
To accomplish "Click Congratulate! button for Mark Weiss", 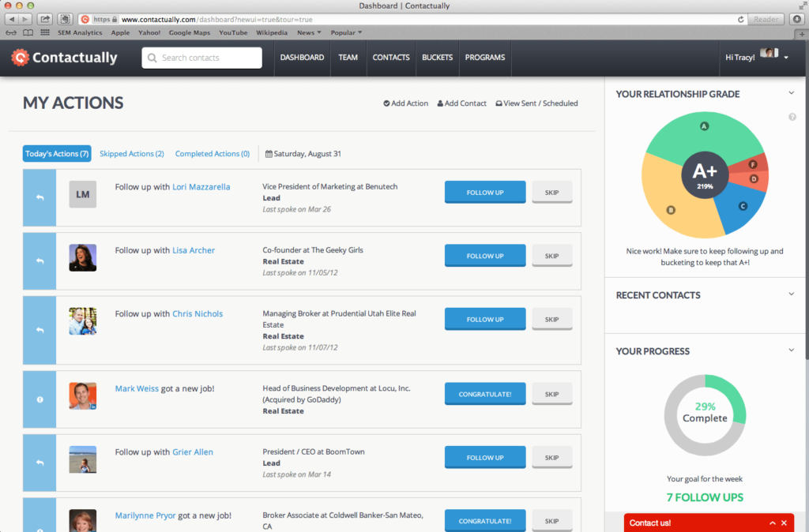I will tap(485, 394).
